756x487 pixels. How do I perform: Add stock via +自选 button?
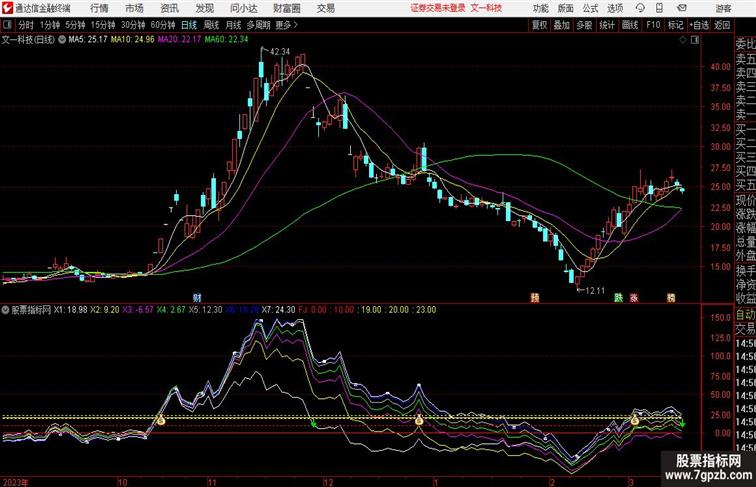(x=699, y=25)
